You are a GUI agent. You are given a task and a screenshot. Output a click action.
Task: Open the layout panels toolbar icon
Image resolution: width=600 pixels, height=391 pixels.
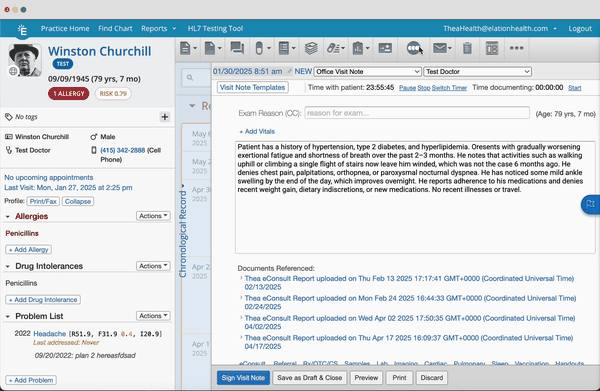click(492, 48)
